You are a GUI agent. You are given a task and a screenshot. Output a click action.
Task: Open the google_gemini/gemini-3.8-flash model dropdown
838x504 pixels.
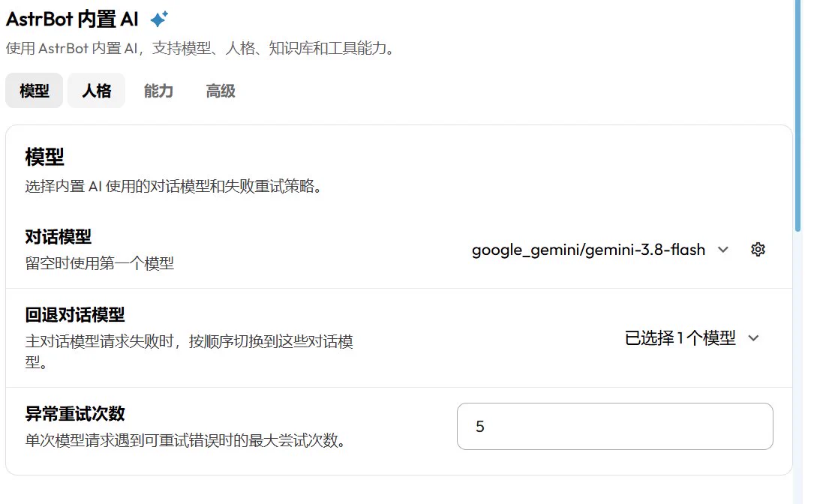point(600,250)
